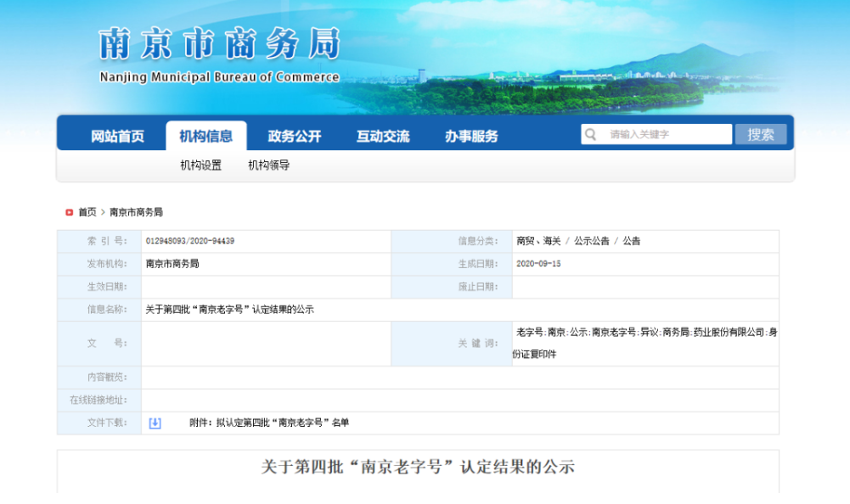Click 首页 in the breadcrumb
This screenshot has width=850, height=504.
[87, 212]
